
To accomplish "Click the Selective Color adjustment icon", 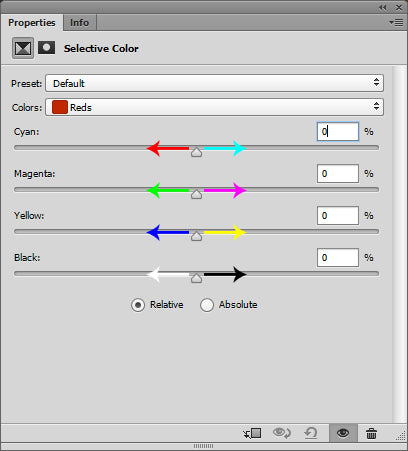I will click(23, 48).
